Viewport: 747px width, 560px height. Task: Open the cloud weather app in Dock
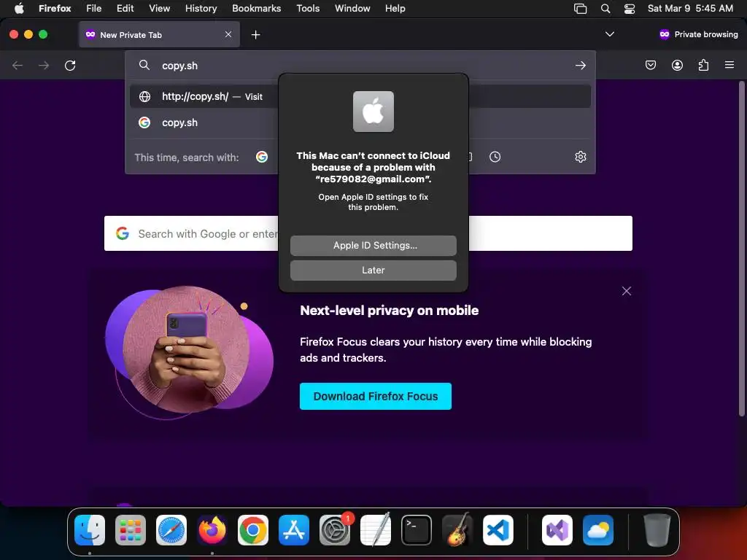click(598, 529)
